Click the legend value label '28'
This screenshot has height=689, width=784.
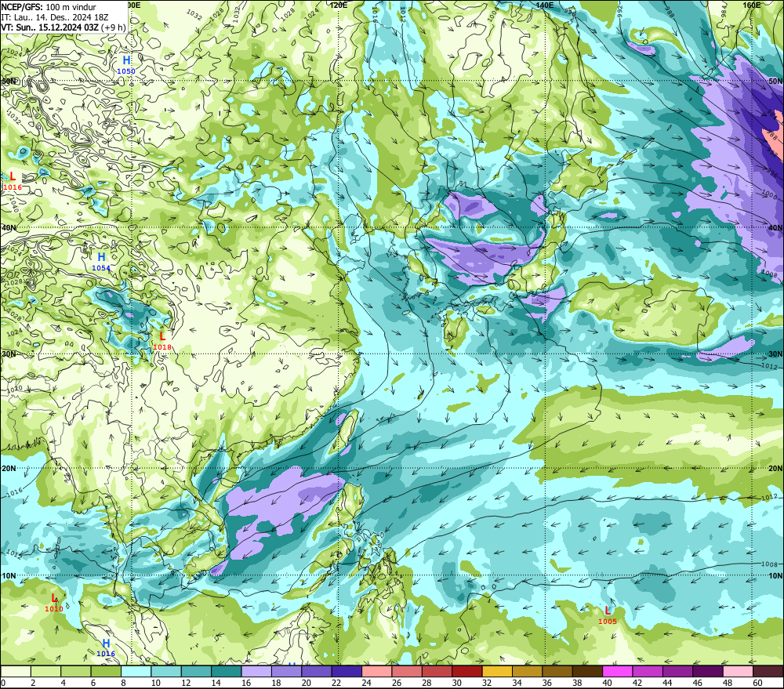click(426, 683)
